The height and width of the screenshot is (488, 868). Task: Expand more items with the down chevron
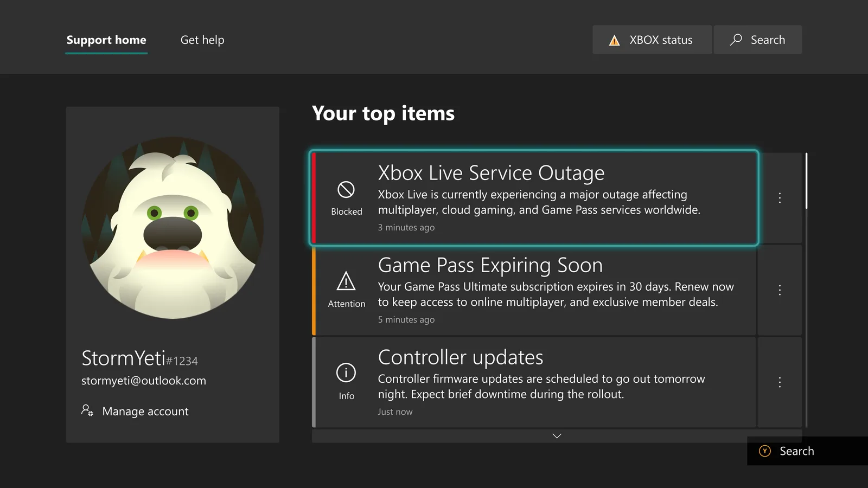pyautogui.click(x=557, y=436)
